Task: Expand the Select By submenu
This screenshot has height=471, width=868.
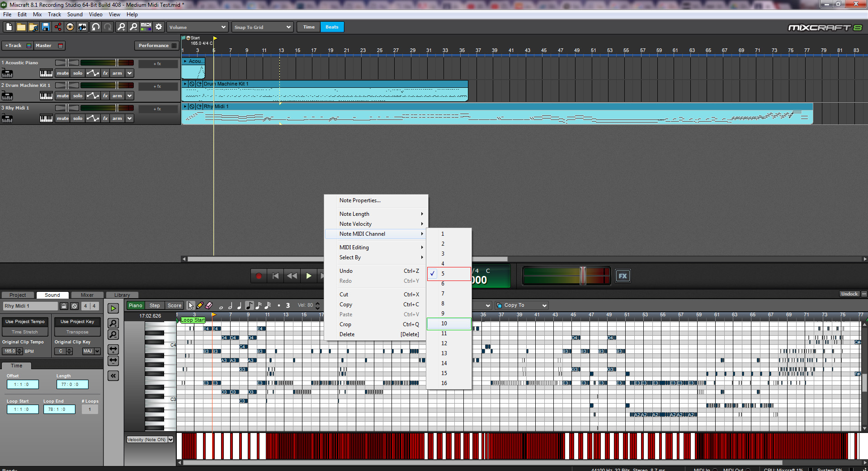Action: (376, 257)
